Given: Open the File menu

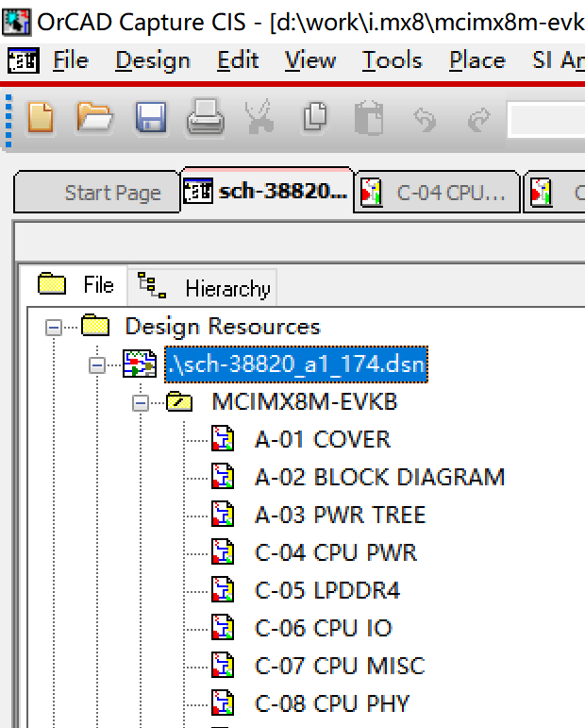Looking at the screenshot, I should click(71, 60).
